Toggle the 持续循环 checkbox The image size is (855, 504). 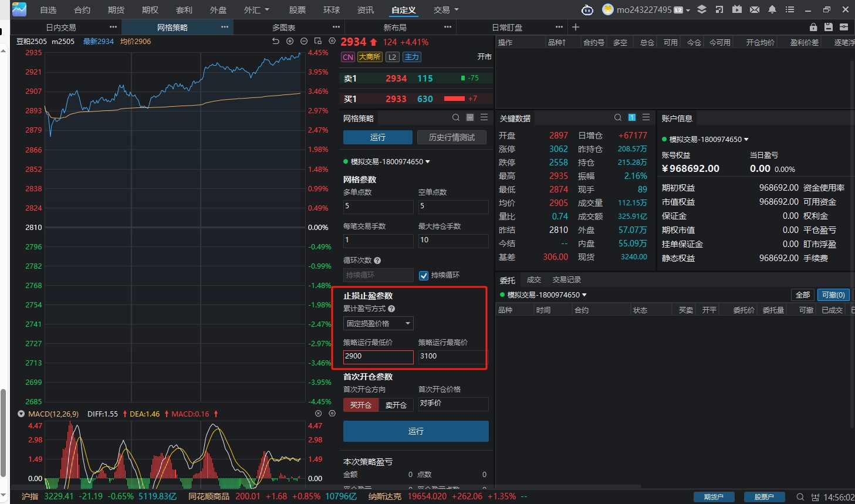tap(424, 275)
